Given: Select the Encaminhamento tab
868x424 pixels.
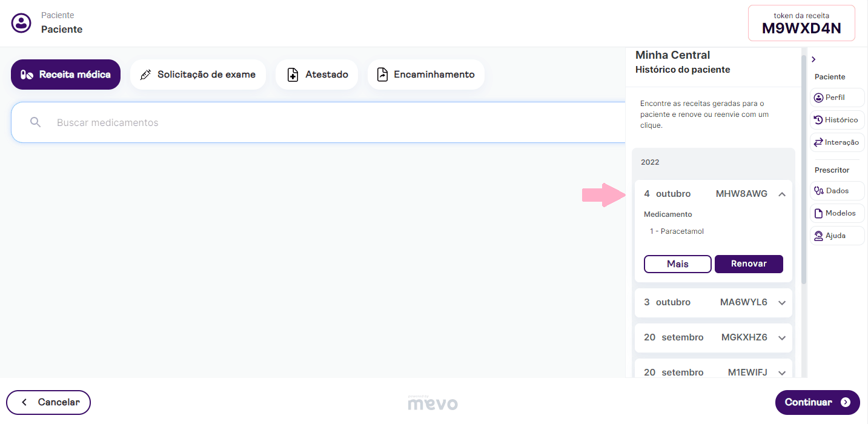Looking at the screenshot, I should (x=425, y=75).
